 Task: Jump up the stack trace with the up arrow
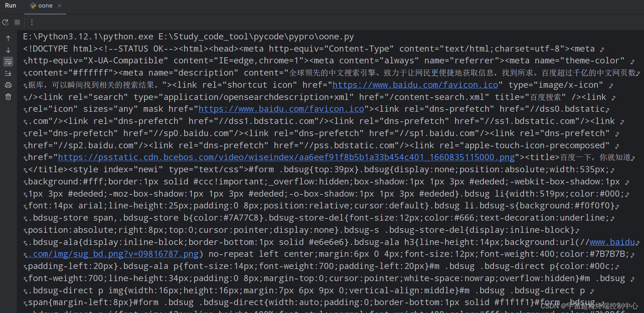(8, 38)
